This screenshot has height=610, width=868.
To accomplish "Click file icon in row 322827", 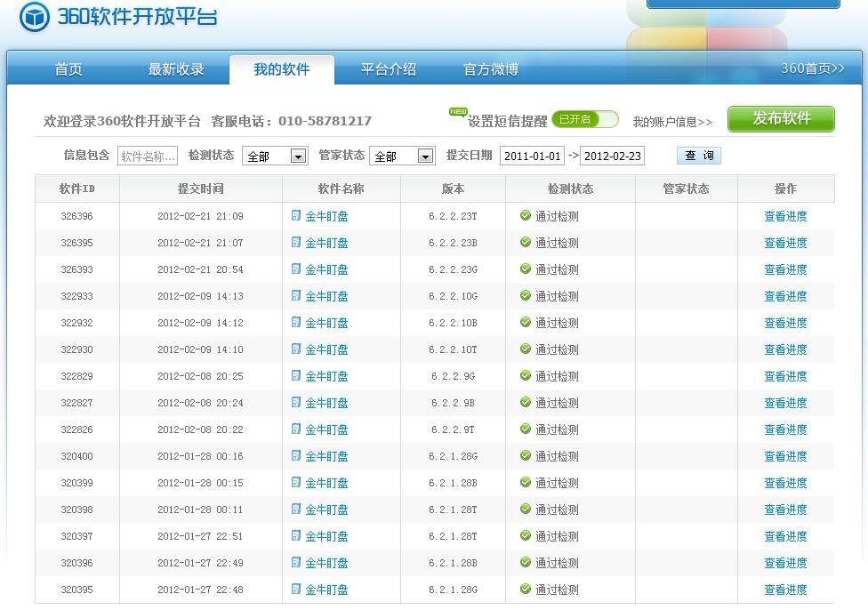I will tap(296, 402).
